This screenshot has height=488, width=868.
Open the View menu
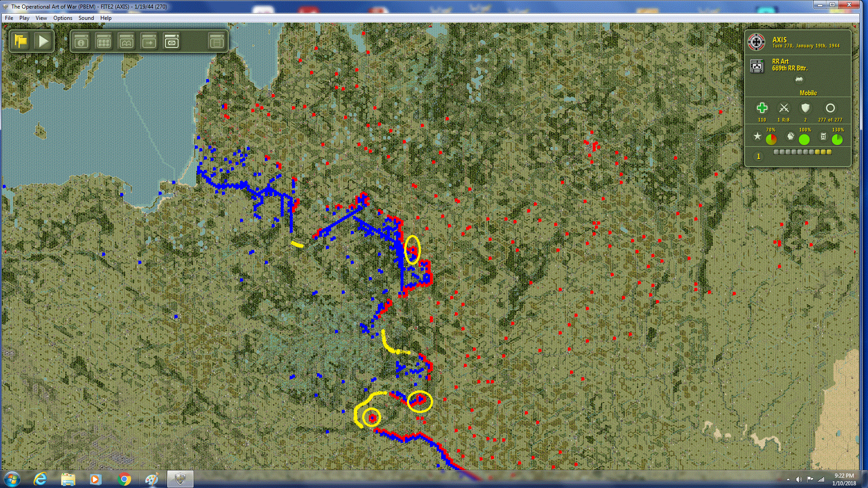click(41, 18)
